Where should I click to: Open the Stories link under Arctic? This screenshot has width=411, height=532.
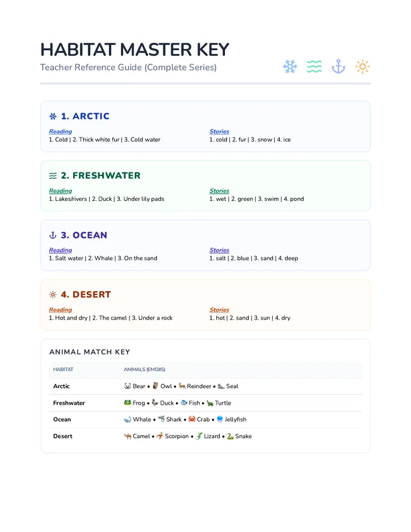[x=219, y=131]
